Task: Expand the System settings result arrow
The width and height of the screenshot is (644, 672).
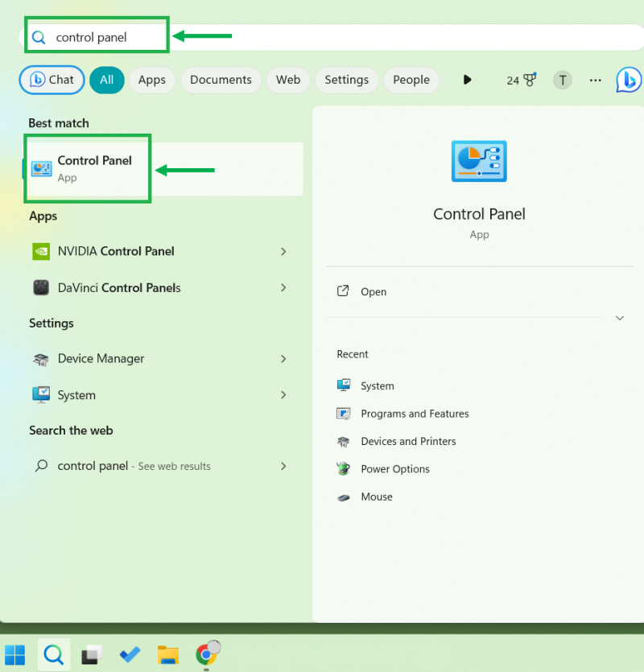Action: coord(283,394)
